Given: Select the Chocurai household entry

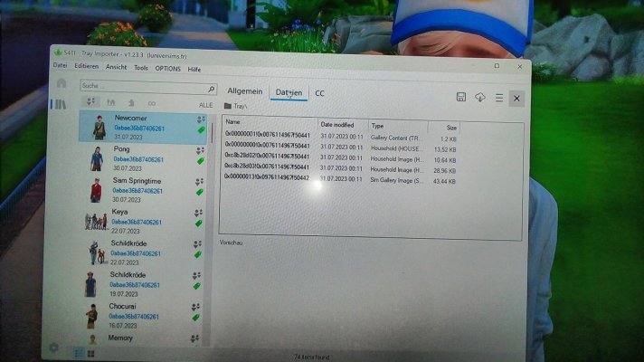Looking at the screenshot, I should coord(138,316).
